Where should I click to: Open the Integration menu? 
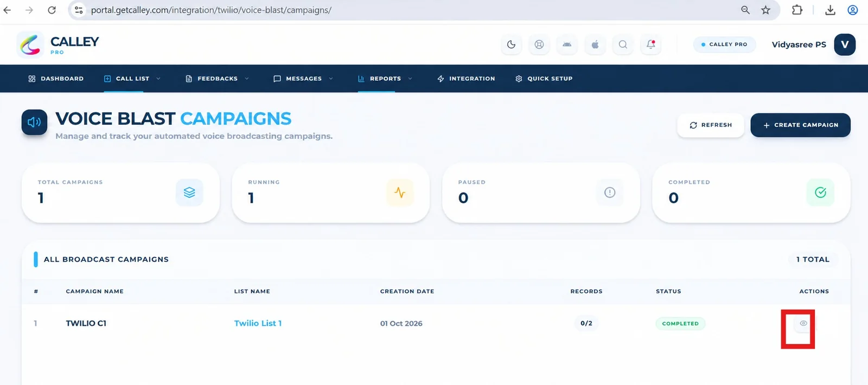pyautogui.click(x=466, y=79)
